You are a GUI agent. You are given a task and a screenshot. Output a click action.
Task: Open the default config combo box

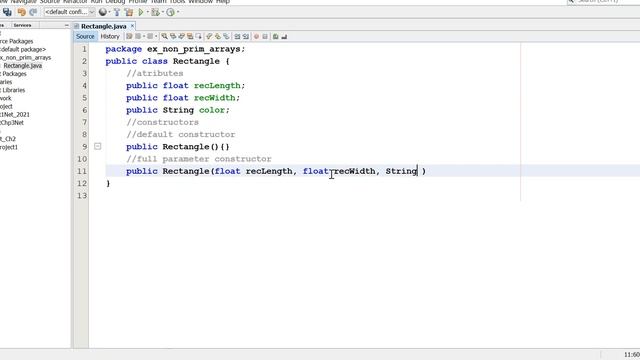coord(69,12)
